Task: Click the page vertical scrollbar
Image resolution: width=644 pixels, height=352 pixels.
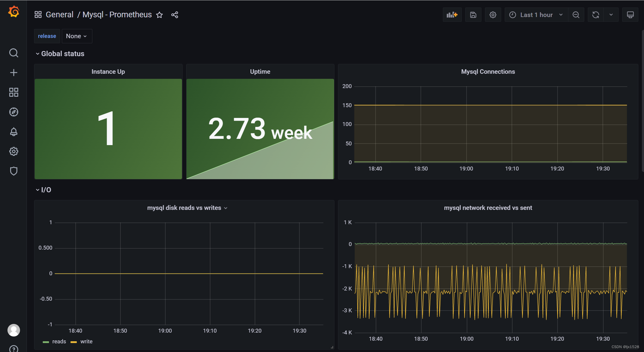Action: tap(643, 101)
